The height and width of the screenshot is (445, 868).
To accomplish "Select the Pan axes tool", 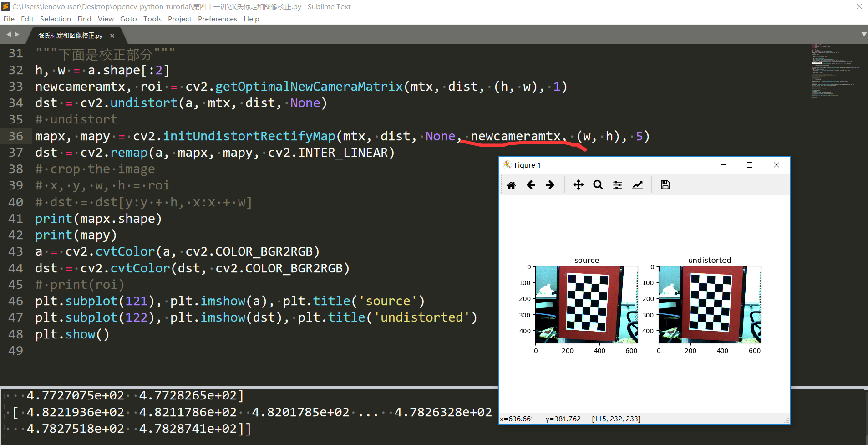I will pyautogui.click(x=579, y=185).
